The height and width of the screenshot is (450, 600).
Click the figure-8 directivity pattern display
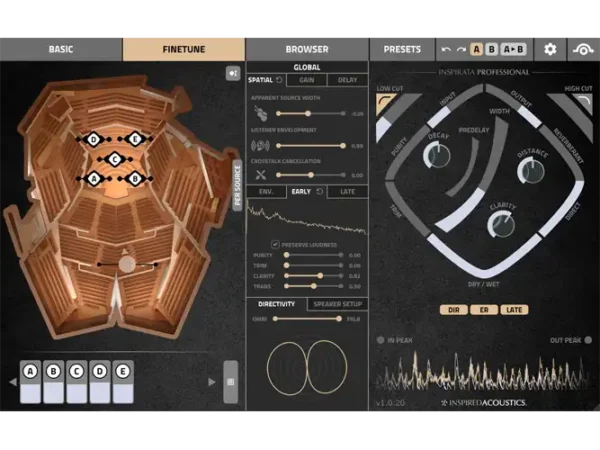coord(307,367)
